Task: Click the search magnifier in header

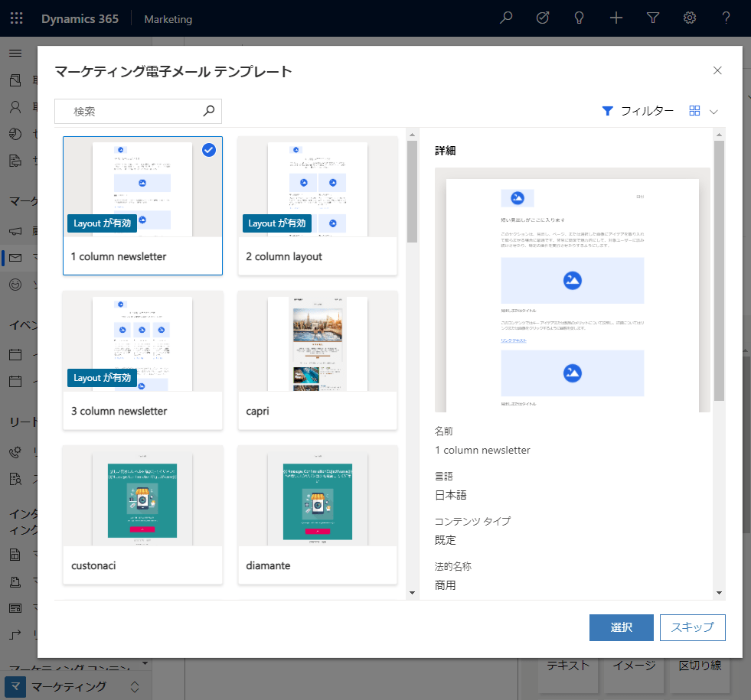Action: point(506,18)
